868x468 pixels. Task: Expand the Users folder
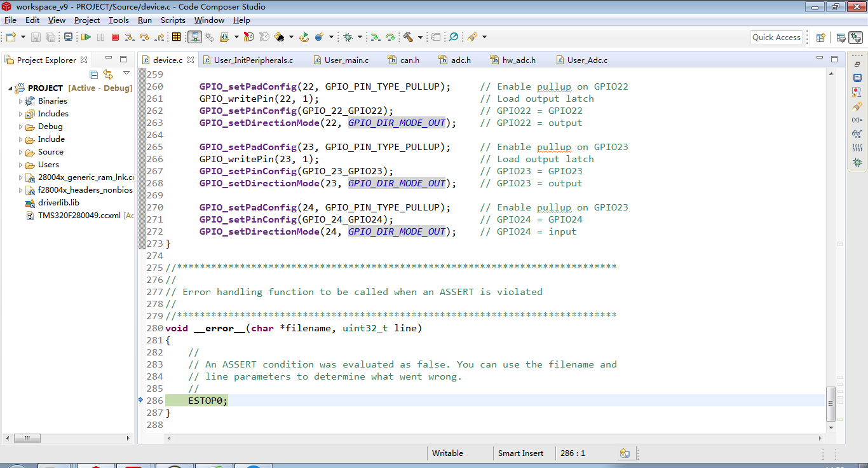click(20, 165)
